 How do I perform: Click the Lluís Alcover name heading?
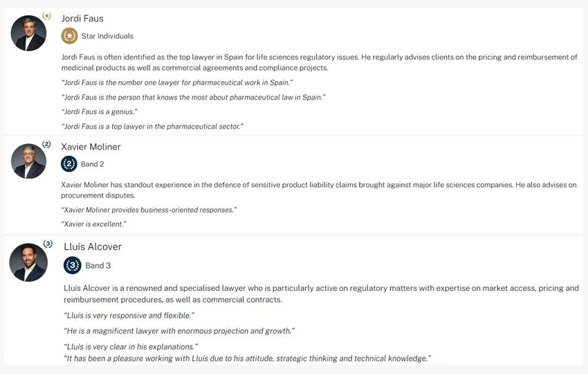point(93,247)
